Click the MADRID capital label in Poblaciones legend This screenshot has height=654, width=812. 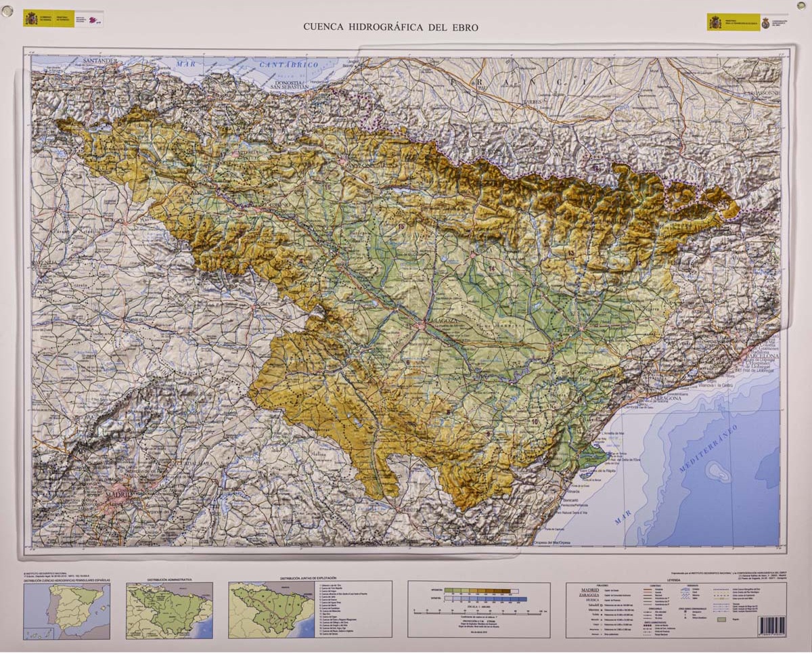click(x=590, y=590)
